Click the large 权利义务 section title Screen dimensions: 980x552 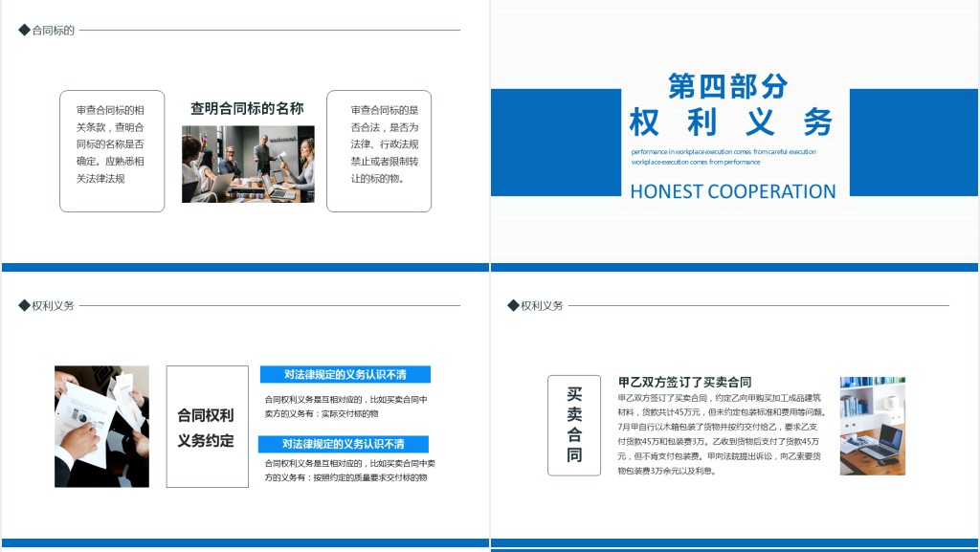732,122
